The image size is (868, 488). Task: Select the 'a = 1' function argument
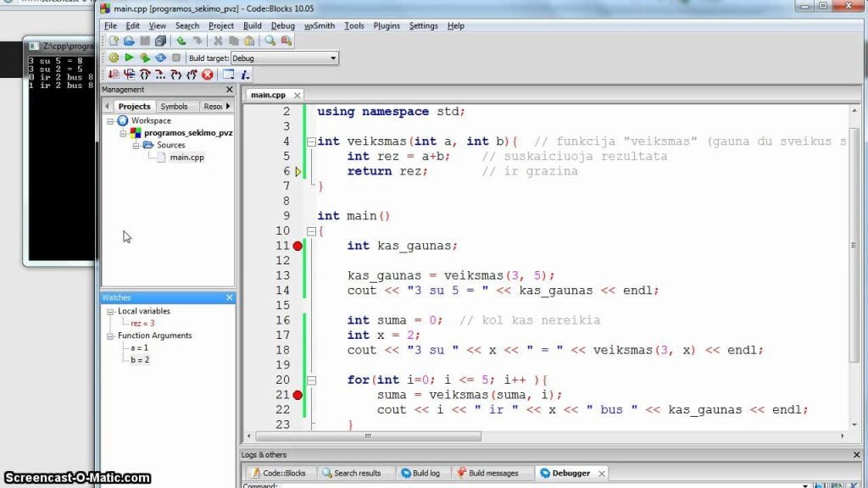[139, 348]
